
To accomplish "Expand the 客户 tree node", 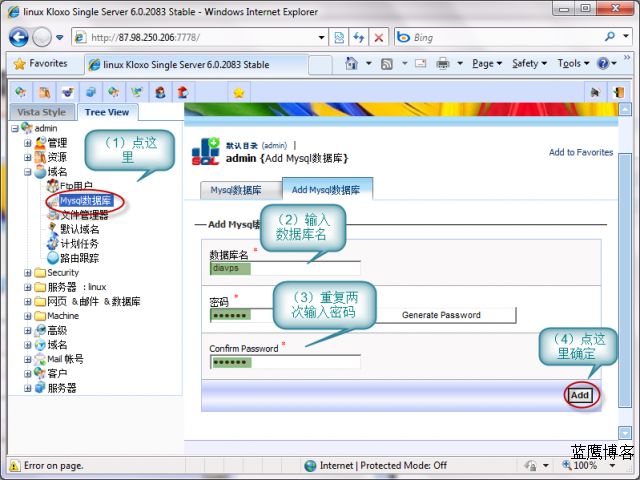I will pyautogui.click(x=27, y=373).
